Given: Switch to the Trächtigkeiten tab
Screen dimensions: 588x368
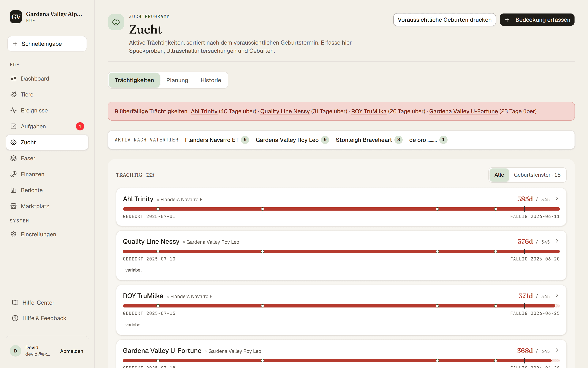Looking at the screenshot, I should [x=134, y=80].
